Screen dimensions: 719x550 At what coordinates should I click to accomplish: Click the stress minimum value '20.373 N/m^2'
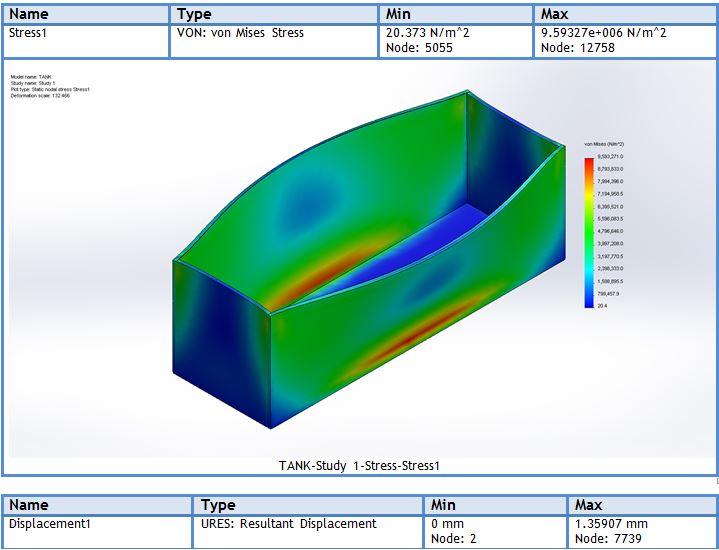(427, 33)
